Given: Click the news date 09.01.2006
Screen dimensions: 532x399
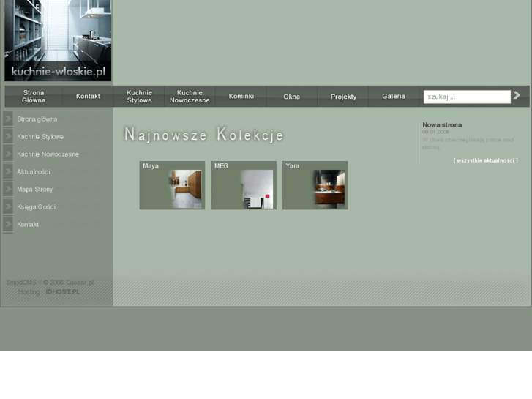Looking at the screenshot, I should (x=435, y=132).
